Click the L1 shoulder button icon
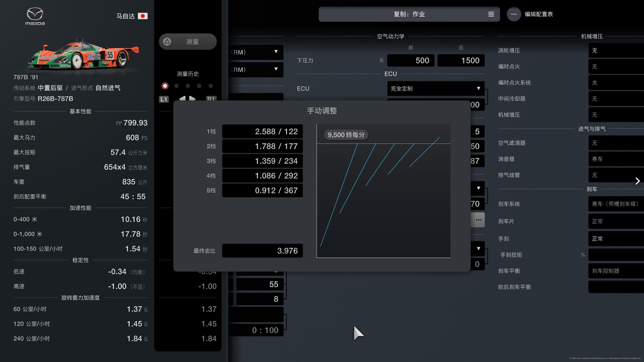644x362 pixels. coord(164,99)
